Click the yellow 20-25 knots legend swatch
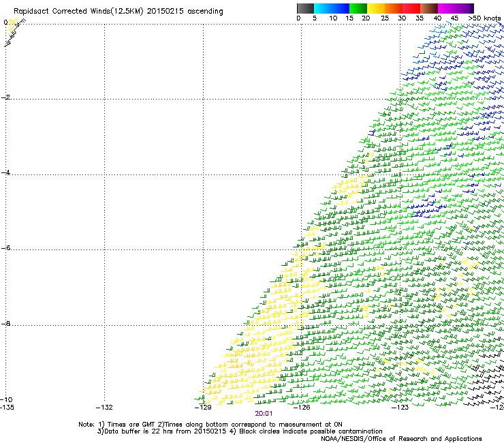 (376, 8)
